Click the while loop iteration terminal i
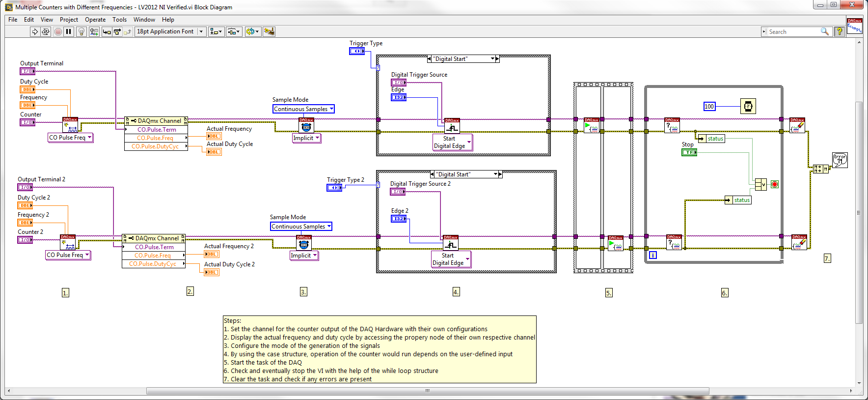This screenshot has width=868, height=400. [653, 255]
